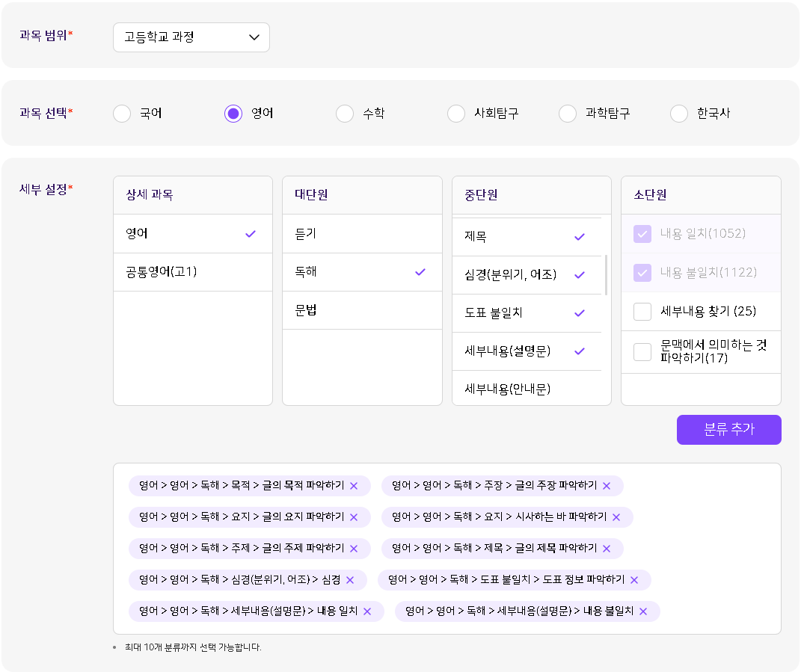Click the 분류 추가 button
The image size is (807, 672).
pyautogui.click(x=728, y=430)
